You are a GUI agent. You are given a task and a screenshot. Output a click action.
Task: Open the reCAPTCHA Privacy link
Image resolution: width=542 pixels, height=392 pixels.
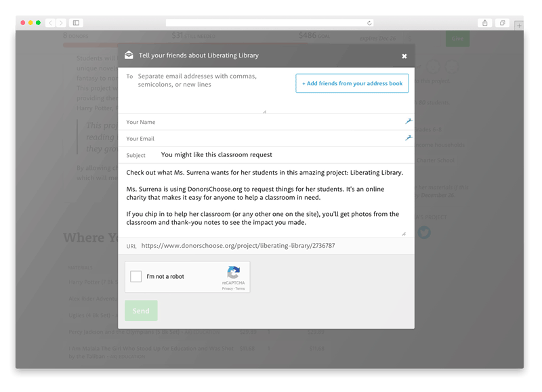tap(227, 288)
